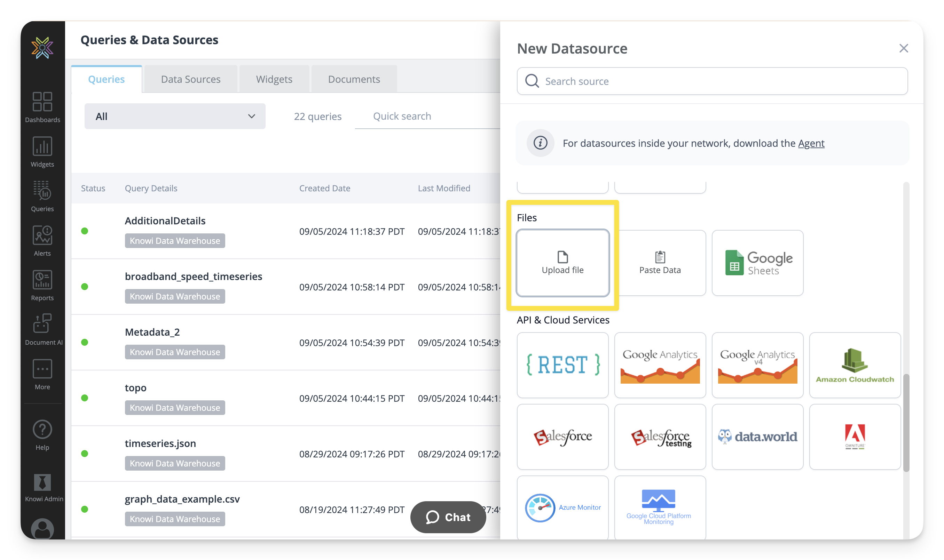Viewport: 944px width, 560px height.
Task: Click Knowi Data Warehouse tag under topo
Action: [175, 408]
